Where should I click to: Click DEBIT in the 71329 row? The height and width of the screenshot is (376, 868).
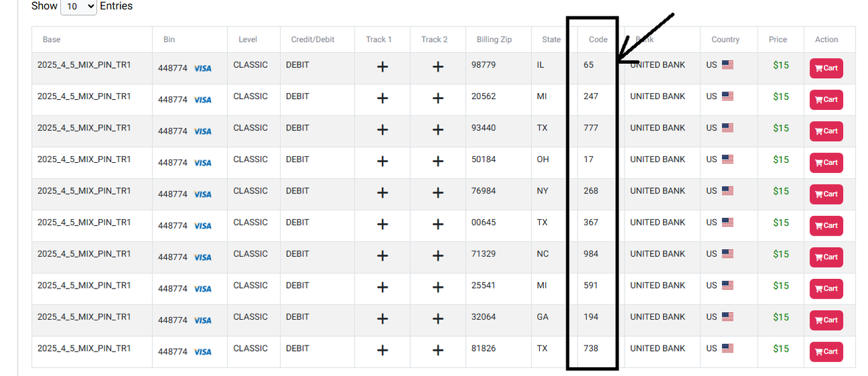[x=297, y=254]
